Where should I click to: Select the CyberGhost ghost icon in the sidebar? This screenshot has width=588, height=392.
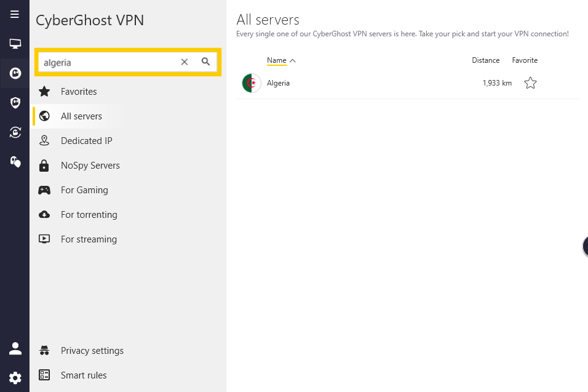tap(15, 73)
